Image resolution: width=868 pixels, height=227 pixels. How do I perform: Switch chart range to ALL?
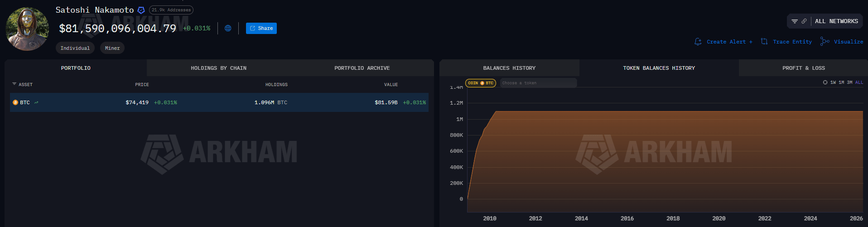(859, 82)
